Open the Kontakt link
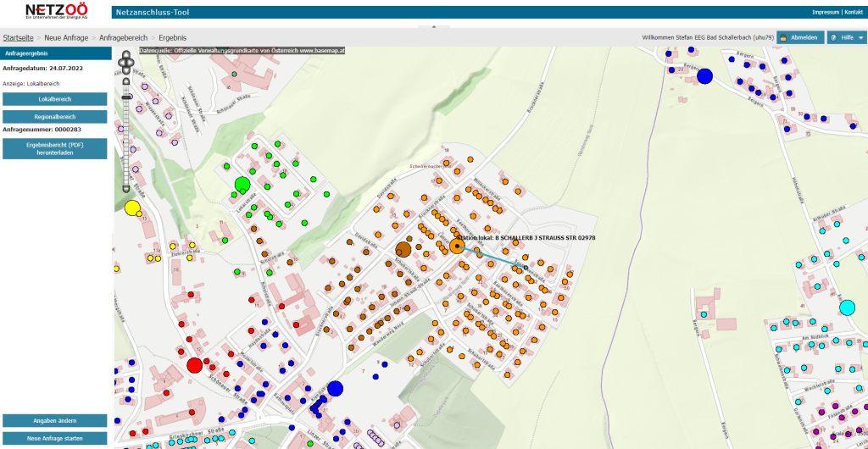This screenshot has width=868, height=449. (853, 13)
